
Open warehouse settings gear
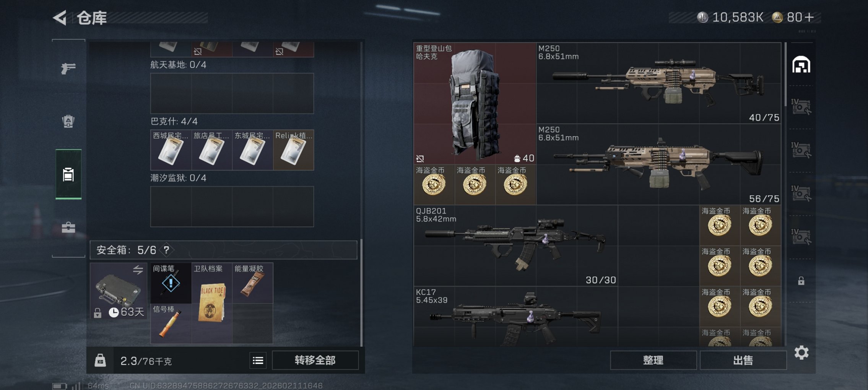click(x=801, y=353)
